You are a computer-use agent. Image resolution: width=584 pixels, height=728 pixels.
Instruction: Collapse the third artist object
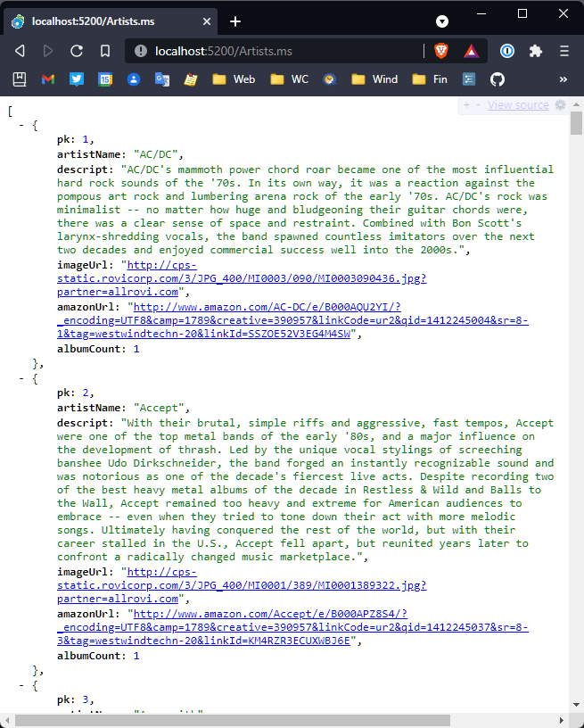point(21,685)
